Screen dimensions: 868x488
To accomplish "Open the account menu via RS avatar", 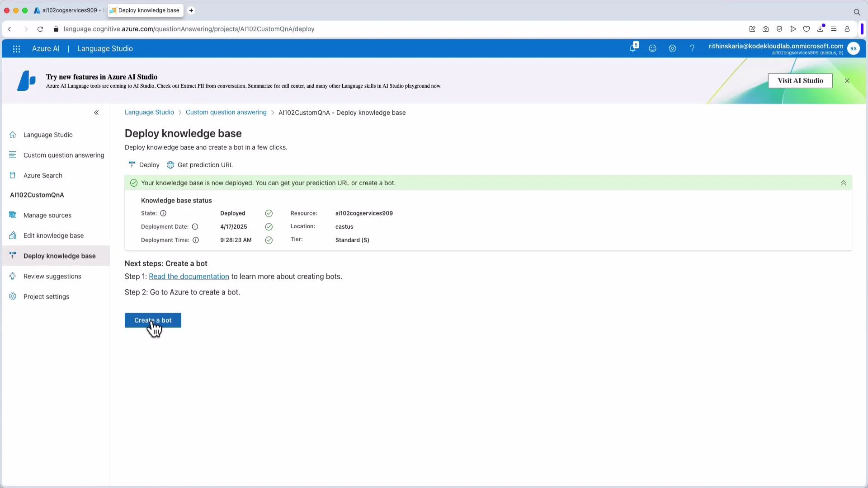I will click(x=854, y=48).
